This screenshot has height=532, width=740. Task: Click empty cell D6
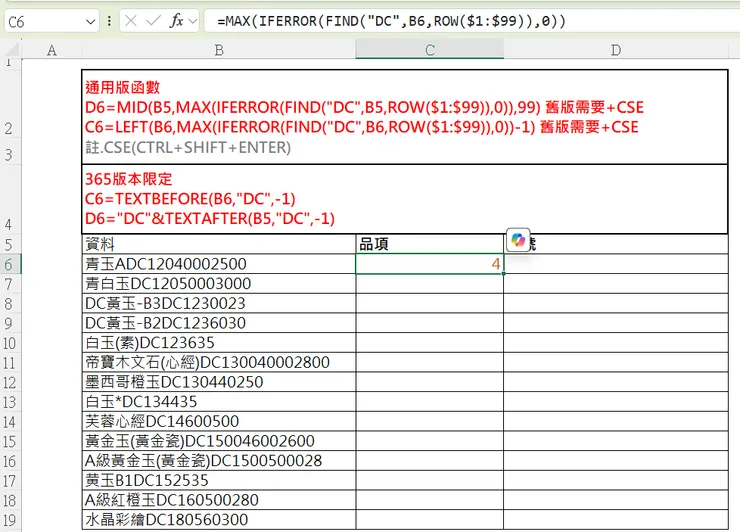click(x=616, y=264)
